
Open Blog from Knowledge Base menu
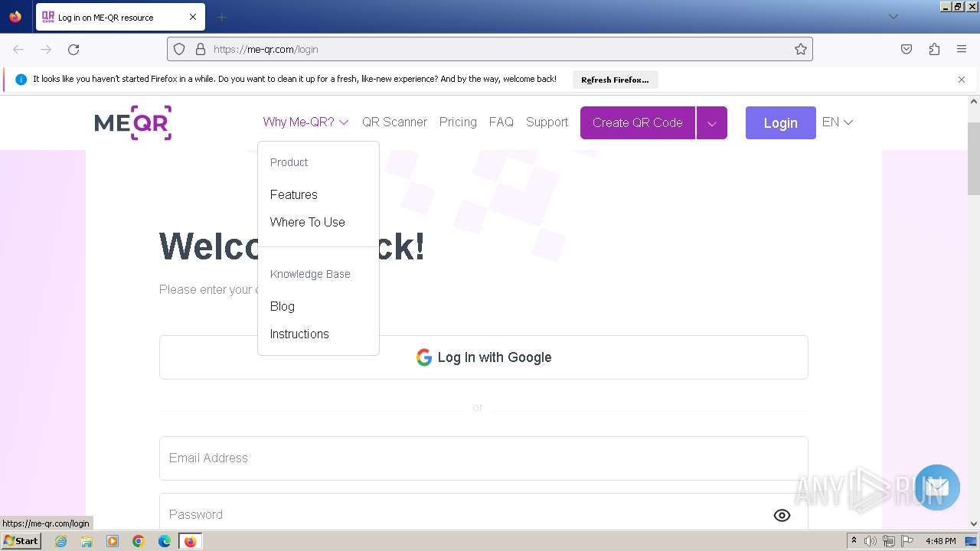pos(283,306)
